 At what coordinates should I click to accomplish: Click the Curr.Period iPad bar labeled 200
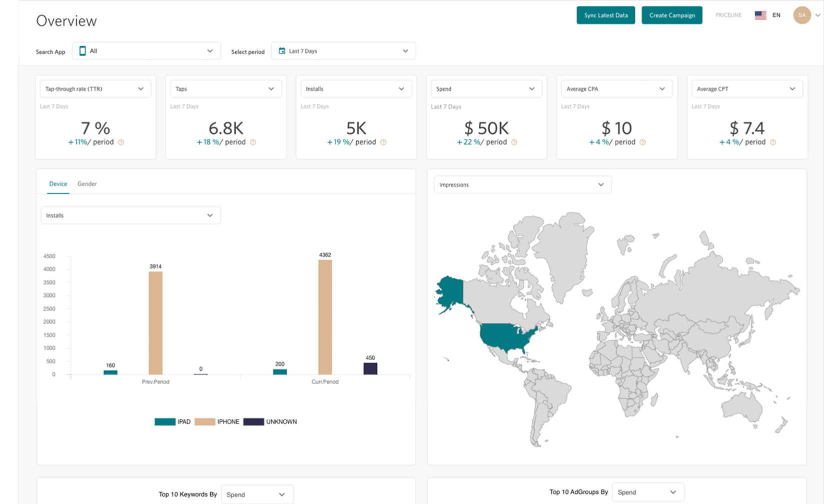point(280,372)
